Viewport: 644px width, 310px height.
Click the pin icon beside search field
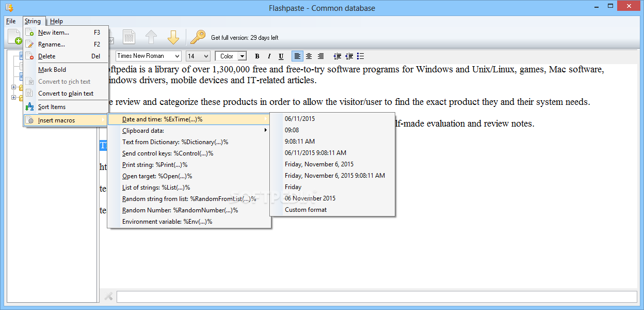click(x=108, y=297)
